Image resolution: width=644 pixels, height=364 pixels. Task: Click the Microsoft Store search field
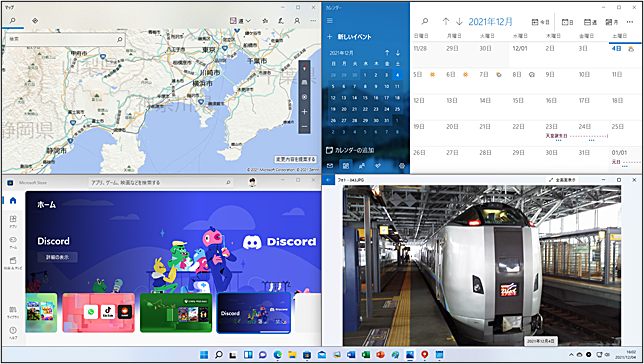pos(161,182)
